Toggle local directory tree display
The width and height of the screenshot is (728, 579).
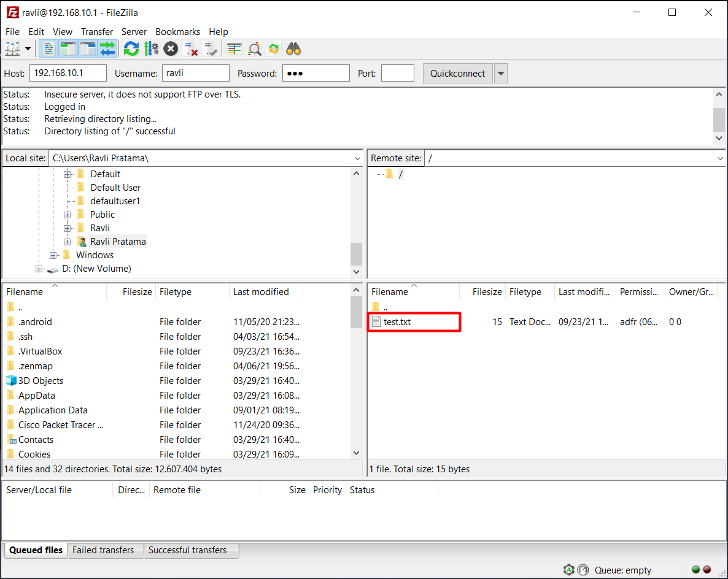click(x=68, y=49)
